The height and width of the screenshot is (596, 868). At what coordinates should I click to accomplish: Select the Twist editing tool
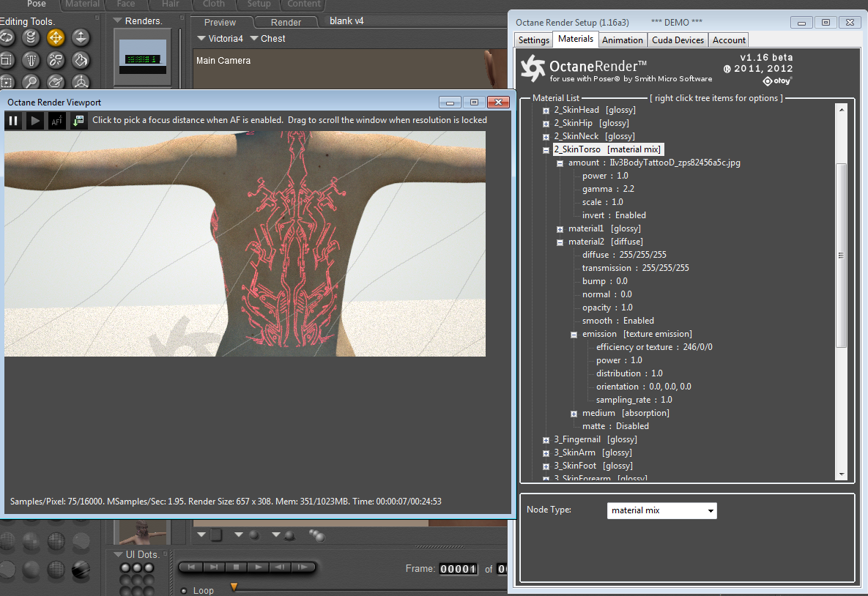pos(31,37)
